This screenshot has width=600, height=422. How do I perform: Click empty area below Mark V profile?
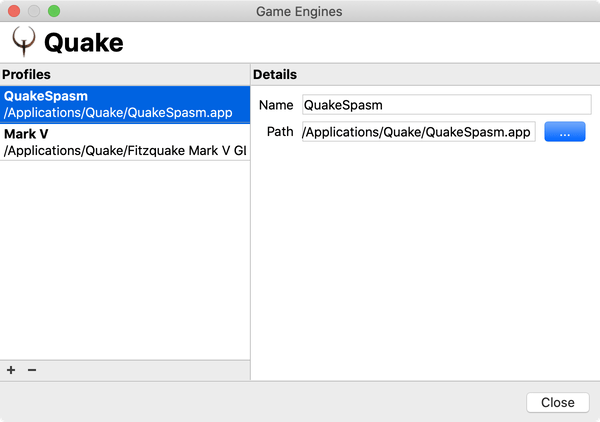125,260
